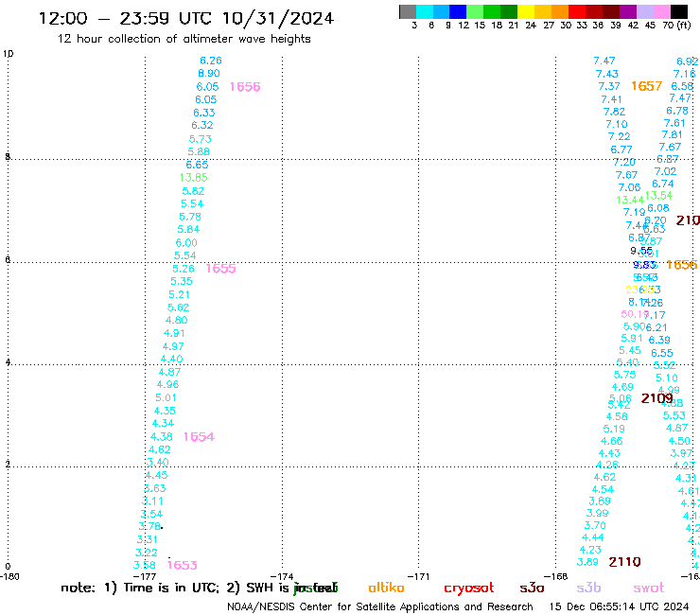
Task: Click the wave height value 5.01
Action: 166,398
